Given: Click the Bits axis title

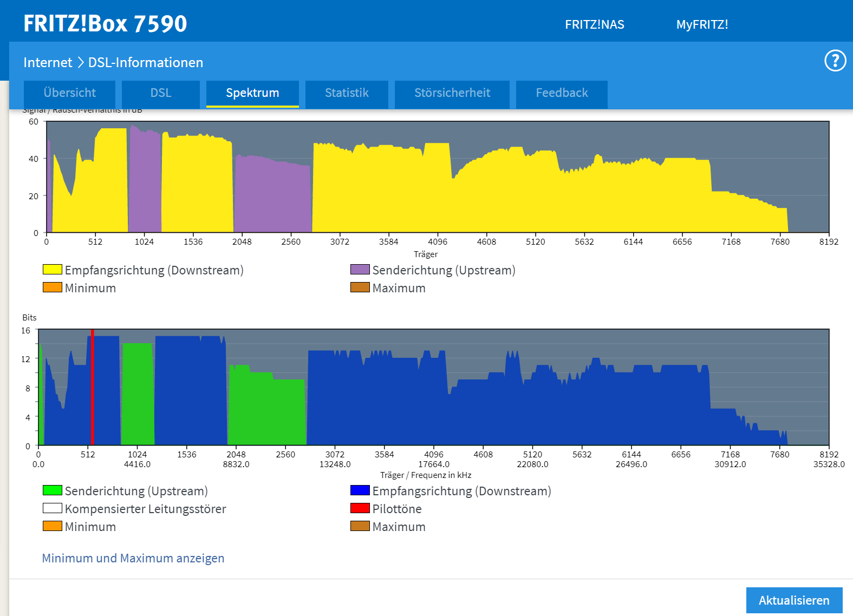Looking at the screenshot, I should (30, 318).
